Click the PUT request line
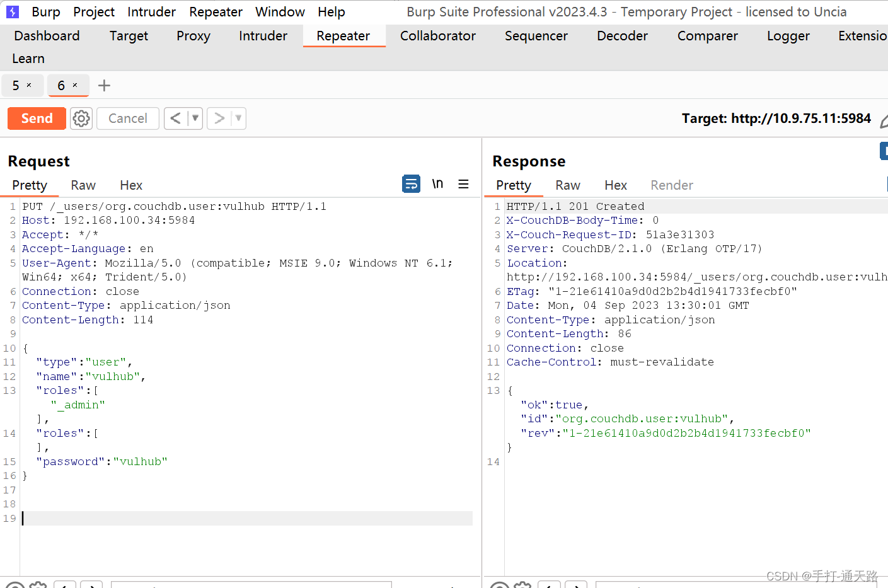 [175, 206]
